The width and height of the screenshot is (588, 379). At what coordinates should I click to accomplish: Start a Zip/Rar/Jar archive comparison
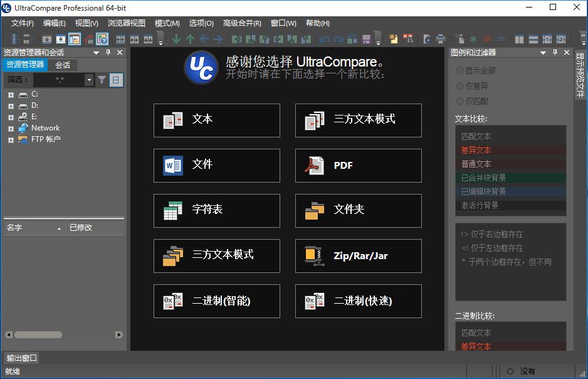pos(358,256)
